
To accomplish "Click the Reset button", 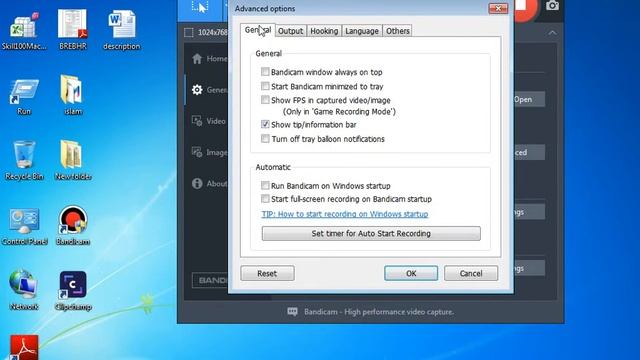I will click(x=267, y=273).
